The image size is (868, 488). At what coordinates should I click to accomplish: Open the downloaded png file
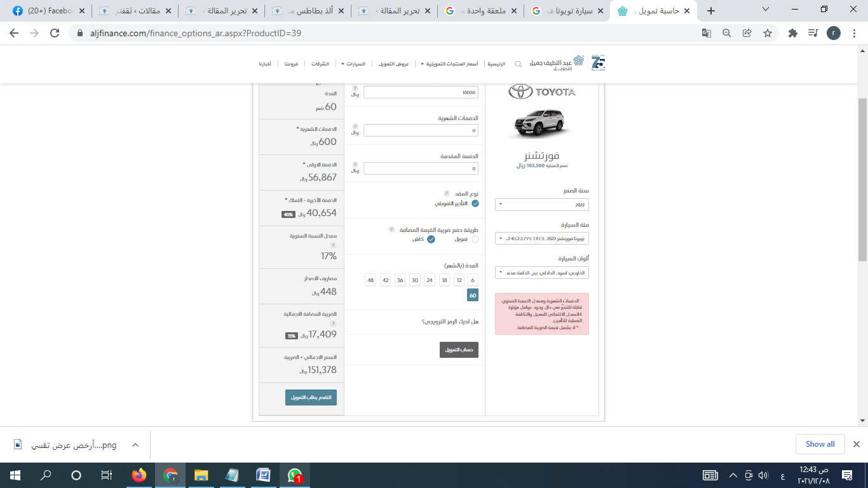point(65,445)
